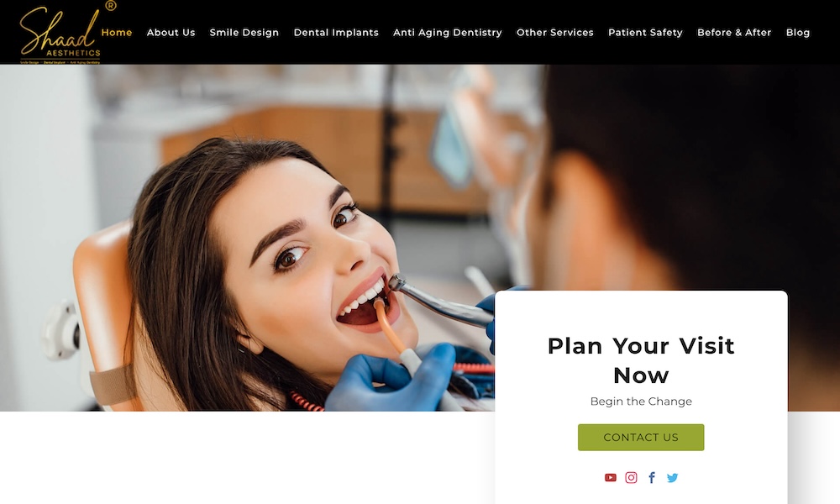840x504 pixels.
Task: Open the Facebook social icon
Action: pos(652,477)
